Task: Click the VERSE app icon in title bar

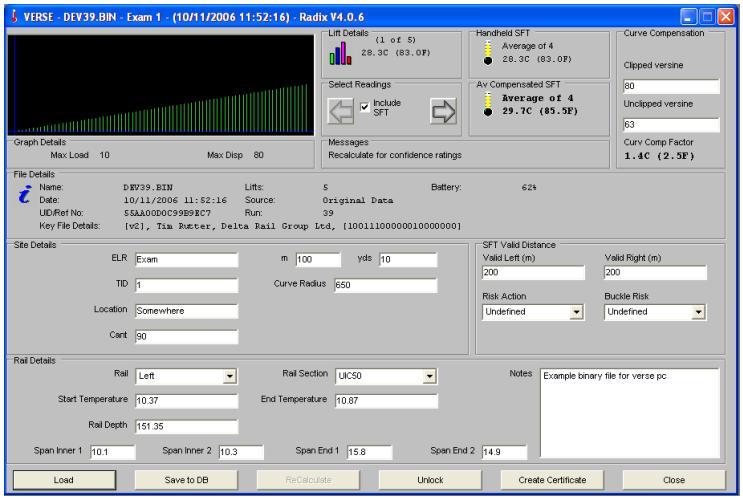Action: pyautogui.click(x=14, y=17)
